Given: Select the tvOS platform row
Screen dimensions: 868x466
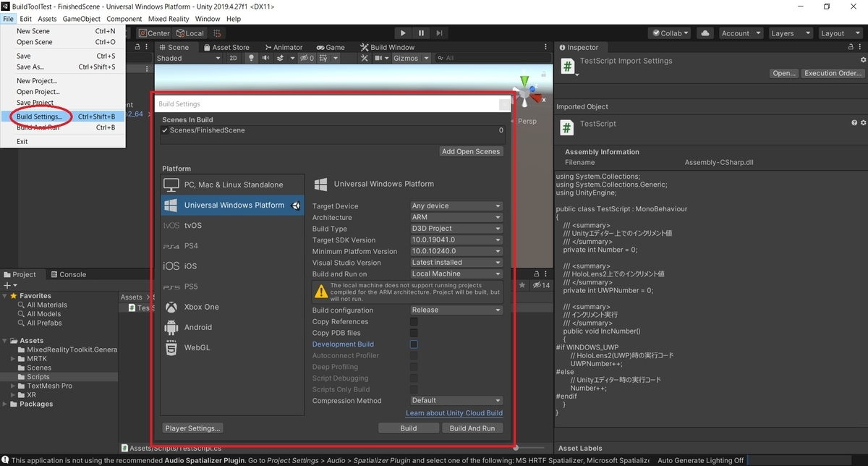Looking at the screenshot, I should (x=232, y=226).
